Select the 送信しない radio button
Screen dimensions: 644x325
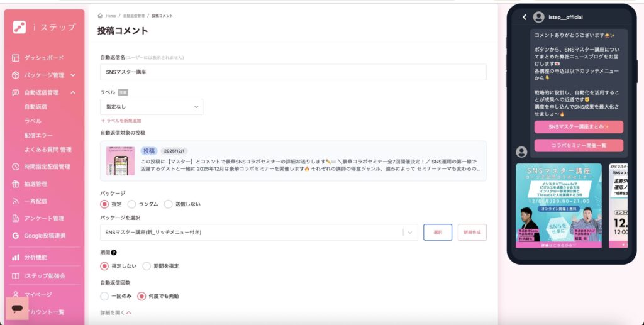[168, 204]
